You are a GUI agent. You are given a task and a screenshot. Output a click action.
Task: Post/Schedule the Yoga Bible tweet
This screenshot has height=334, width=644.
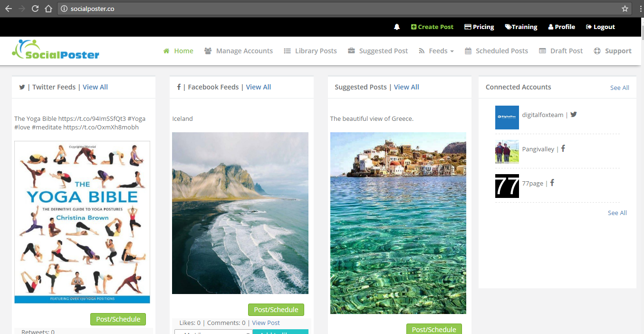pos(118,319)
